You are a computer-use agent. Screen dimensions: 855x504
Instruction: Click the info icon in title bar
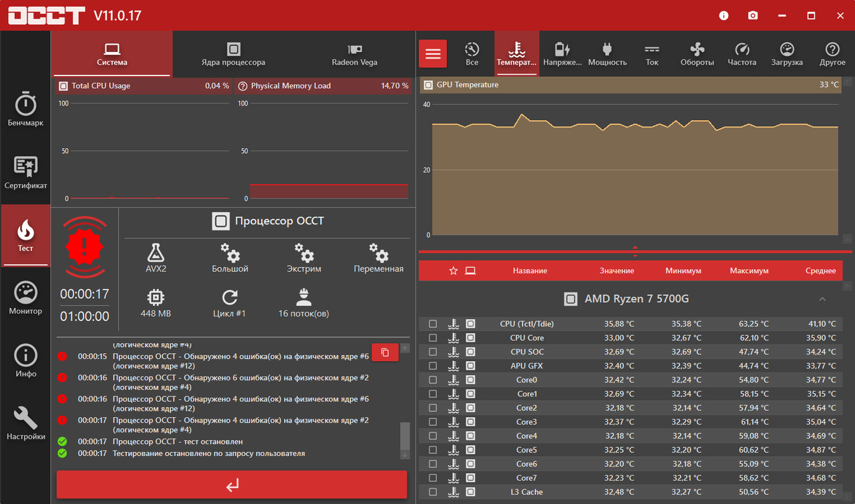click(x=724, y=15)
